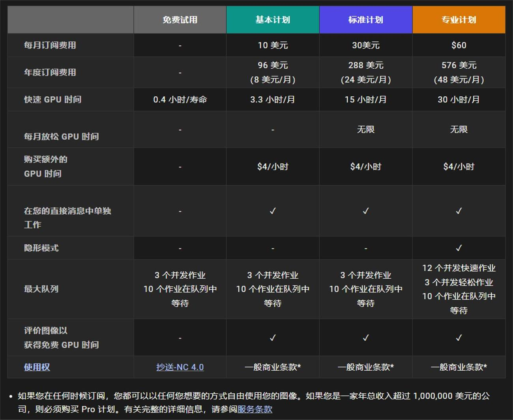Click 直接消息 checkmark under 专业计划
The image size is (513, 420).
(x=459, y=211)
